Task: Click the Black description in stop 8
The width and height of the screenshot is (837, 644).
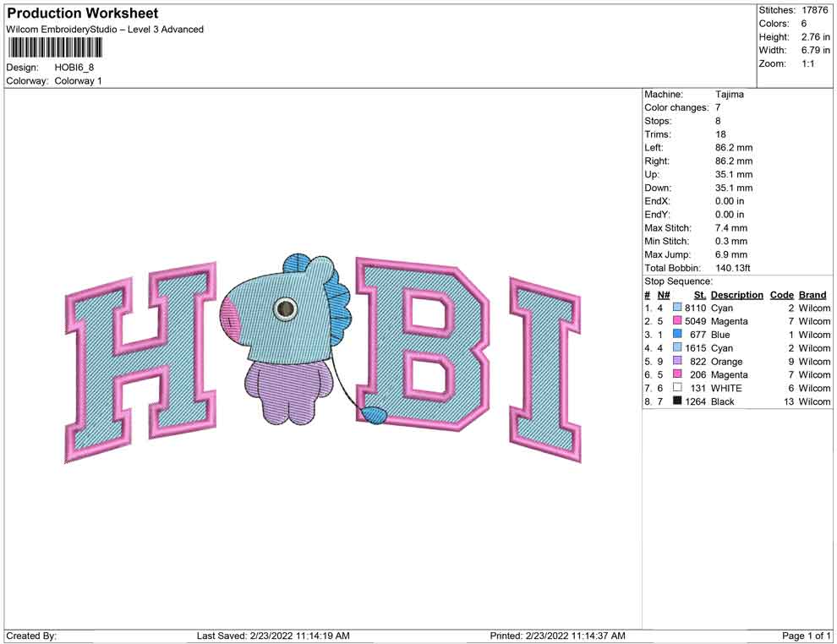Action: pos(723,401)
